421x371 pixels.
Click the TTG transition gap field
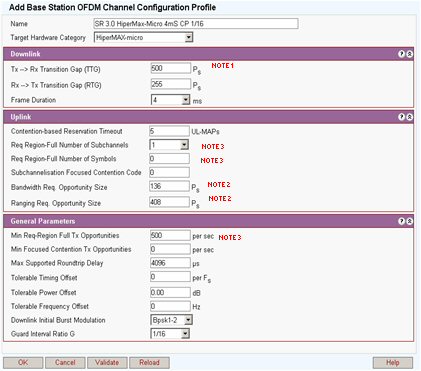pos(171,69)
